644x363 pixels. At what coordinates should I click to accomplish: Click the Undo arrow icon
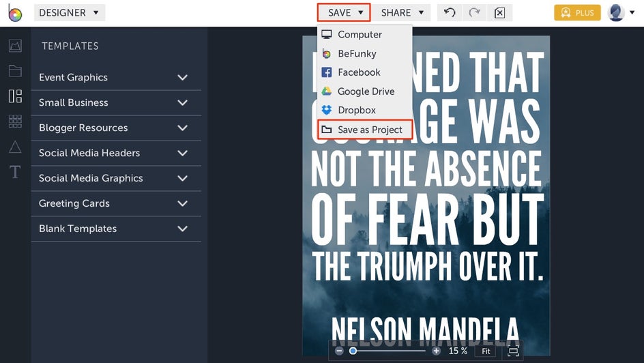[450, 13]
